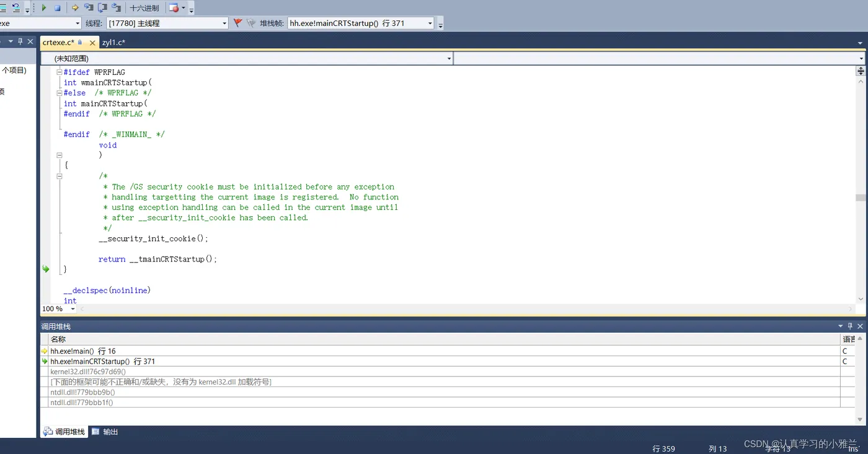Open the 堆栈帧 stack frame dropdown

[361, 23]
